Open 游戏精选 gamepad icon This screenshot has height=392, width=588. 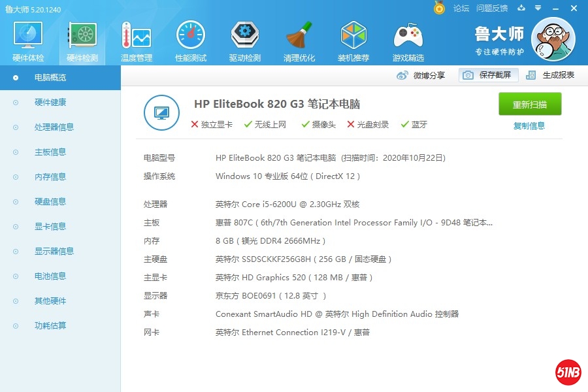pyautogui.click(x=408, y=35)
